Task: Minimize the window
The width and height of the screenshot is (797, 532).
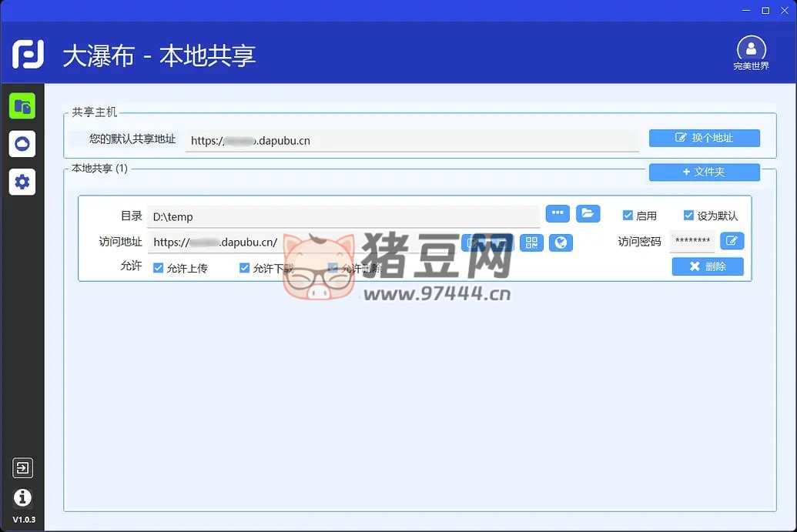Action: (746, 10)
